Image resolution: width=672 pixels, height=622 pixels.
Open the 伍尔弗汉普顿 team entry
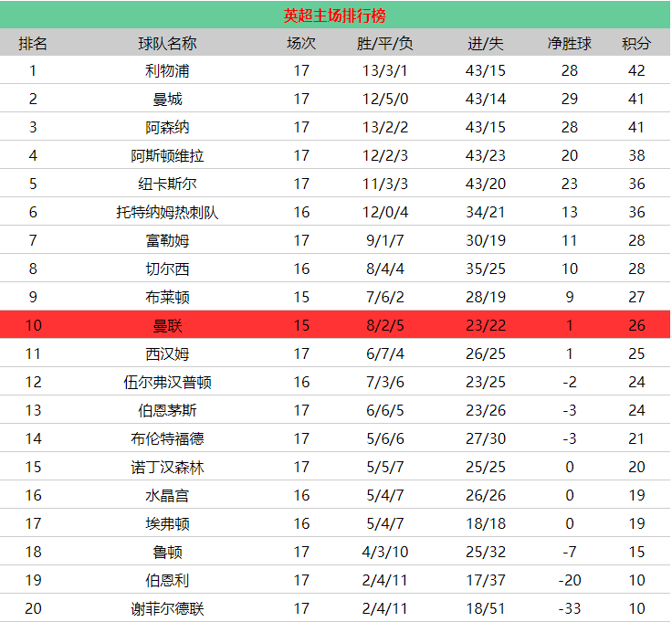(167, 382)
